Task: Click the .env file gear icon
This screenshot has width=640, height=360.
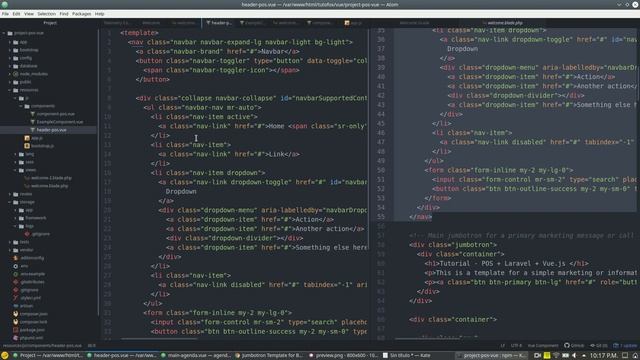Action: [x=16, y=266]
